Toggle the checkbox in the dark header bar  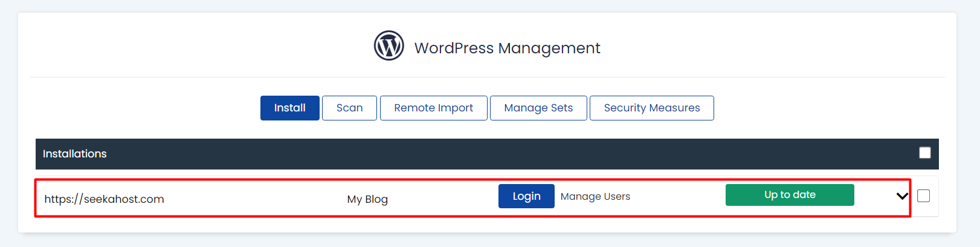click(x=924, y=153)
